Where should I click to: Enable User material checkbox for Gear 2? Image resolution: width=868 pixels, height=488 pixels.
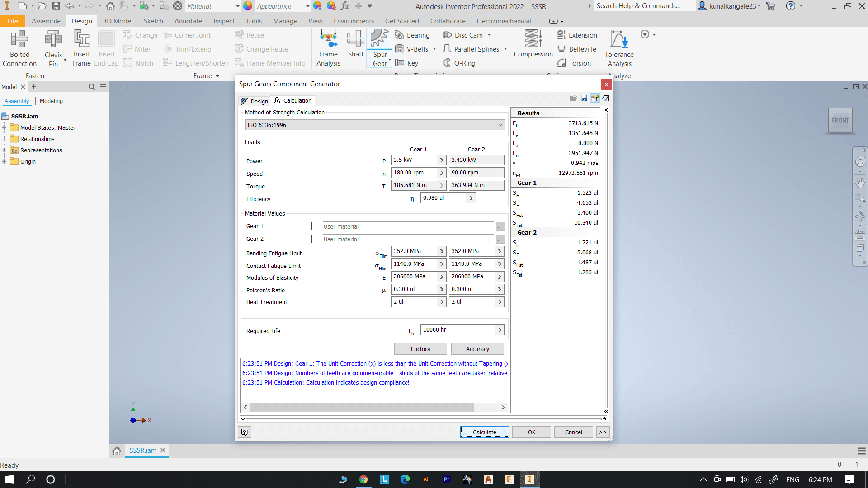[315, 238]
